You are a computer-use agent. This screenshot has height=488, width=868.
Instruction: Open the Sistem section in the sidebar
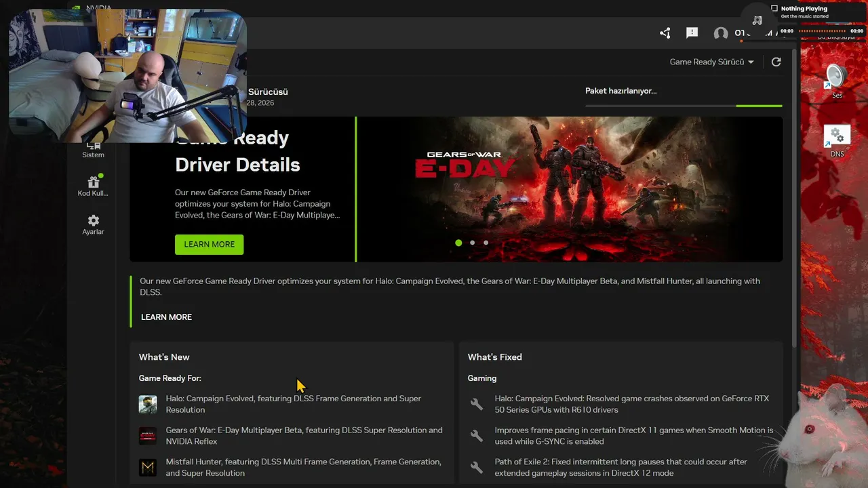94,150
